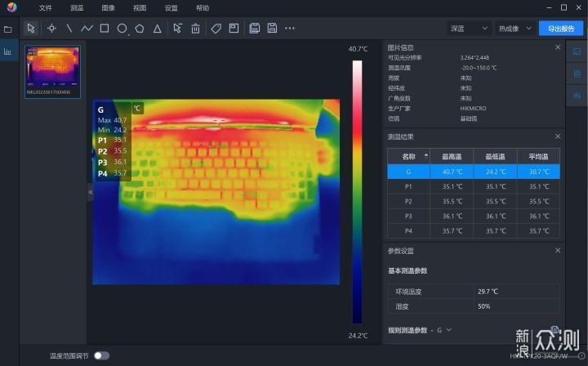Click the Min 24.2 overlay text on image
Screen dimensions: 588x366
coord(112,130)
